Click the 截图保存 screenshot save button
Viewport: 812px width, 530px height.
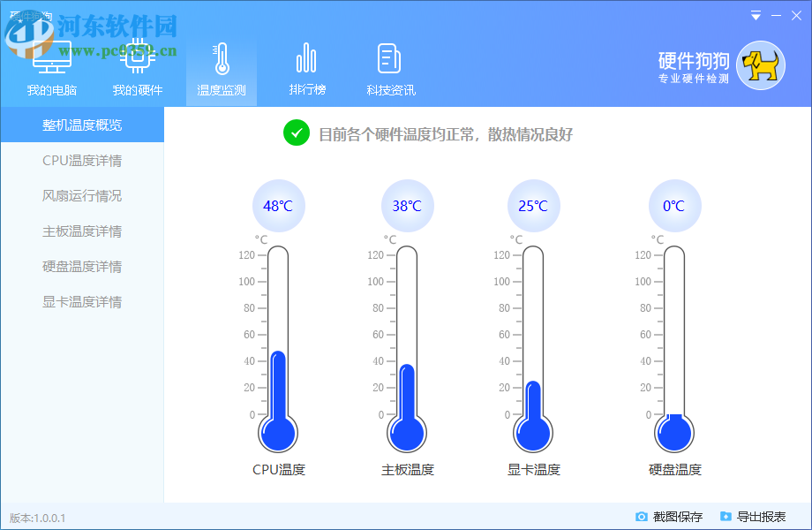[x=675, y=516]
